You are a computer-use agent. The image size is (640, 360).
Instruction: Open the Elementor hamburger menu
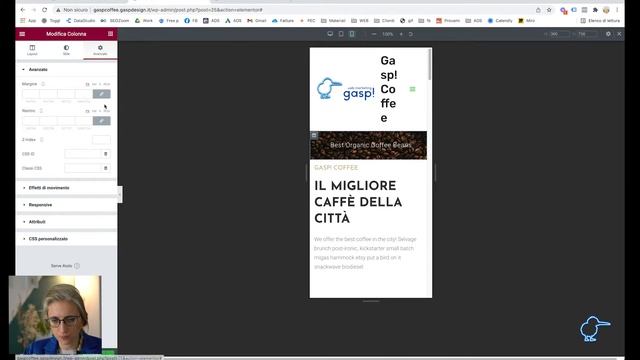coord(22,34)
